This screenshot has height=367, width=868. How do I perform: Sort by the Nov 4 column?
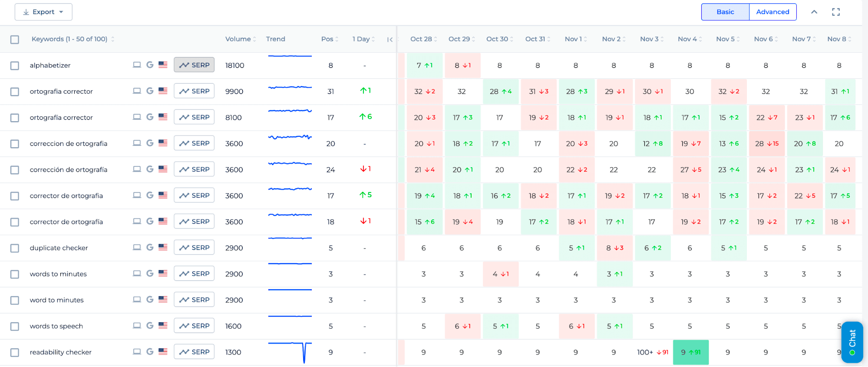tap(690, 39)
